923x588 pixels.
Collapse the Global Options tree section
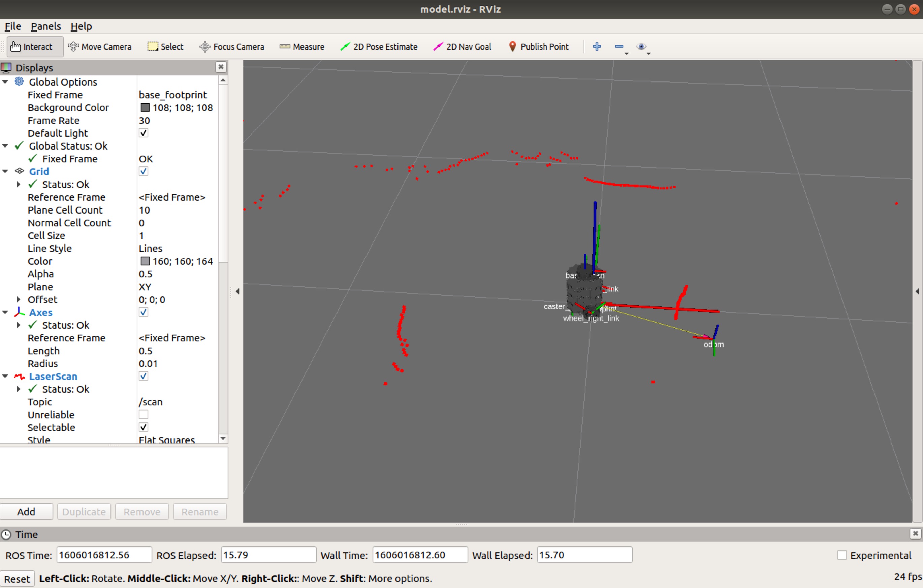(x=5, y=82)
